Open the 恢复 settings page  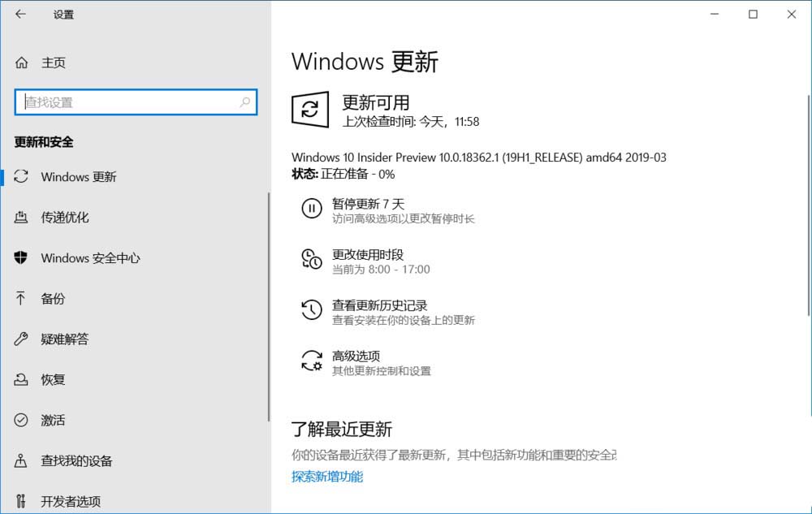[x=53, y=380]
